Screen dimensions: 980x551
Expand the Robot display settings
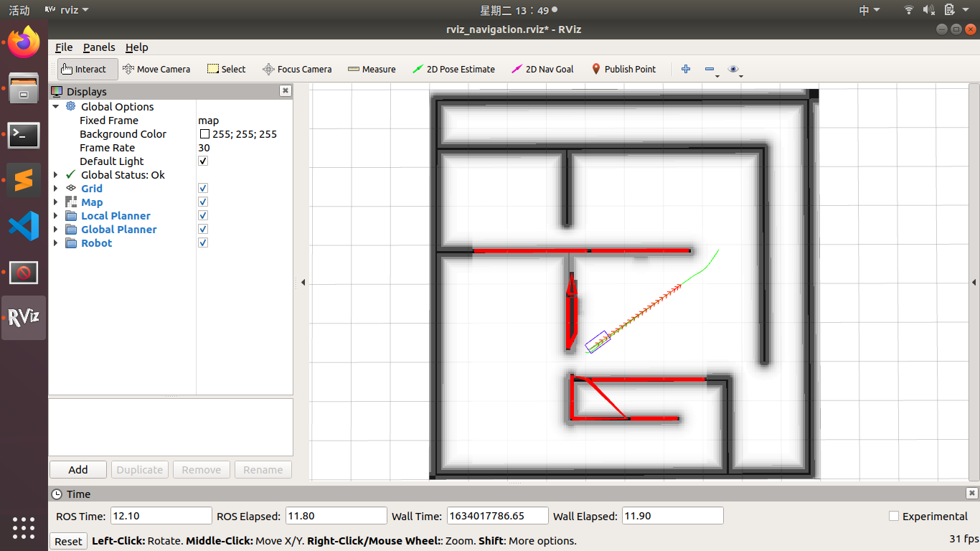[x=56, y=243]
